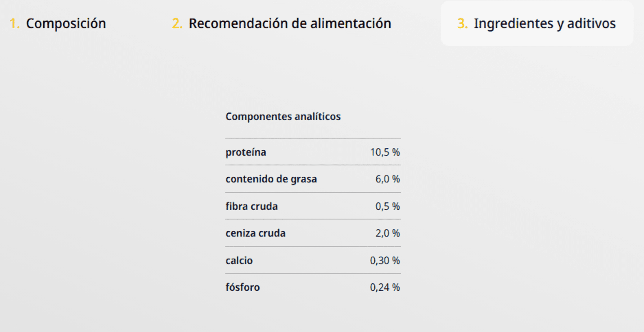
Task: Select the Ingredientes y aditivos tab
Action: pos(537,24)
